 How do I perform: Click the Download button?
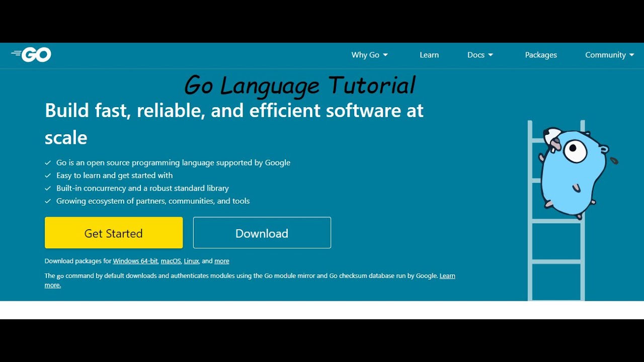pos(262,233)
